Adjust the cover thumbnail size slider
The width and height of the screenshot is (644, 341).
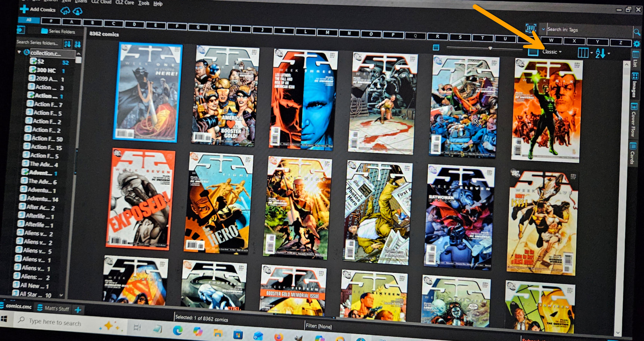tap(490, 48)
